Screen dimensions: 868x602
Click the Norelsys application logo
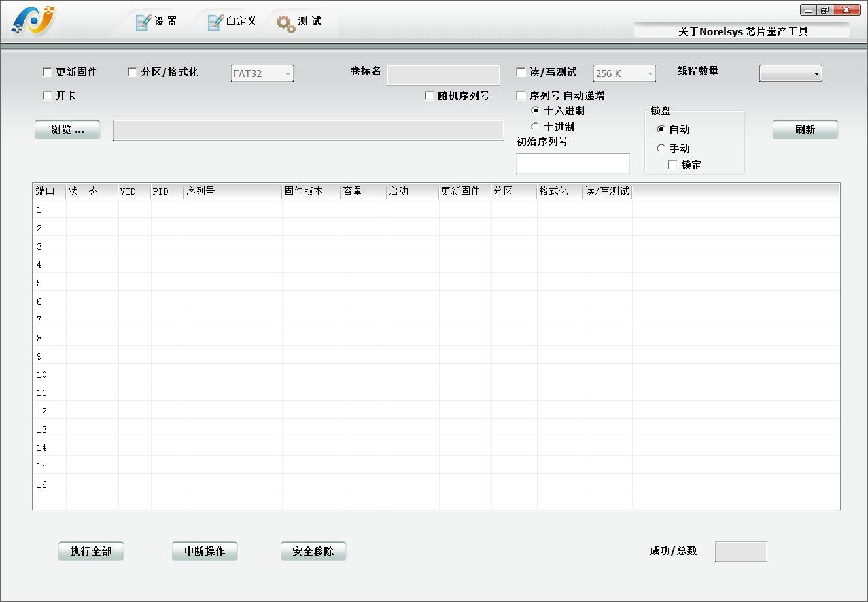tap(33, 21)
